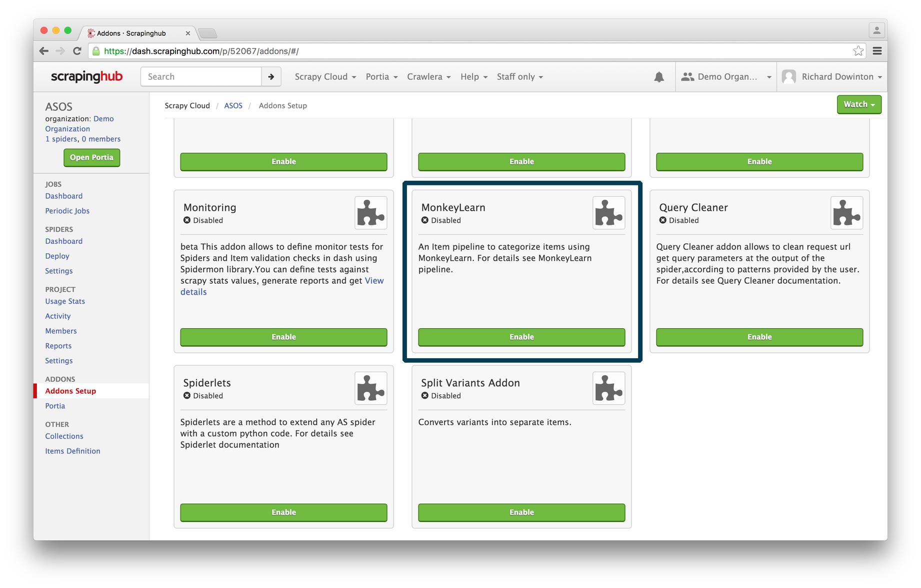Click the scrapinghub logo
Screen dimensions: 921x588
pyautogui.click(x=86, y=76)
